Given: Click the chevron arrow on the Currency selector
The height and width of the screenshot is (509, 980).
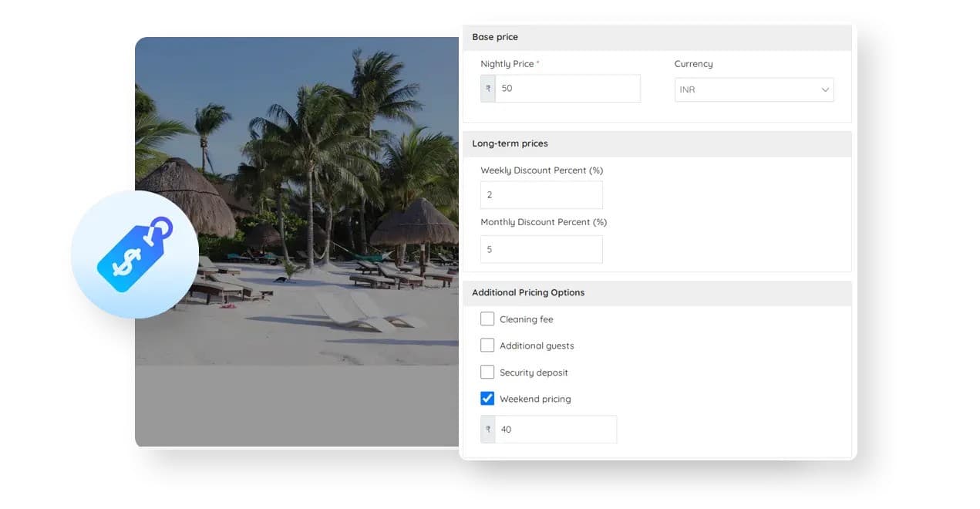Looking at the screenshot, I should (826, 89).
